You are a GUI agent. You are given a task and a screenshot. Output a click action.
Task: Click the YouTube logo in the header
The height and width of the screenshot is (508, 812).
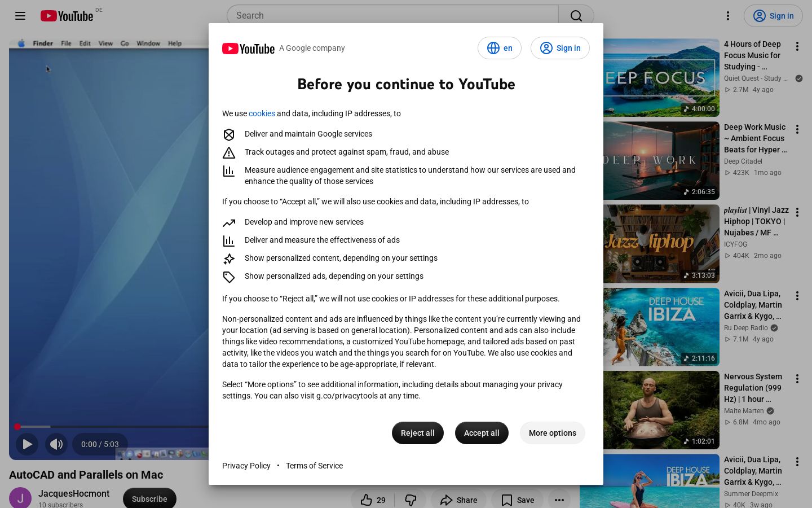[67, 16]
